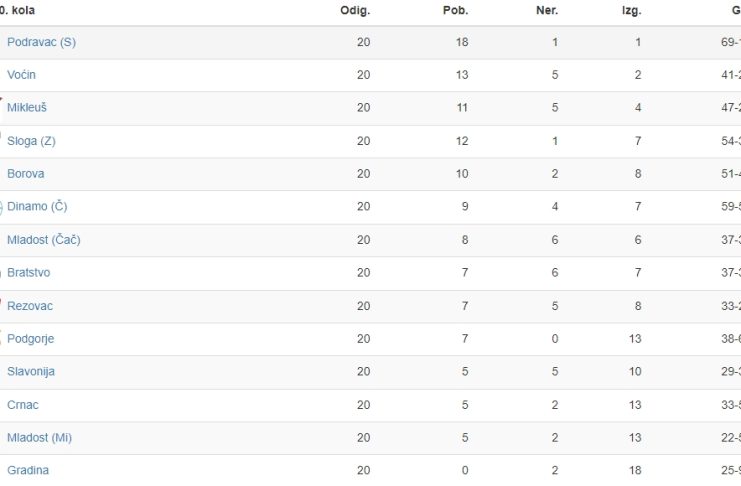Click the Rezovac team name
This screenshot has width=741, height=486.
[30, 306]
